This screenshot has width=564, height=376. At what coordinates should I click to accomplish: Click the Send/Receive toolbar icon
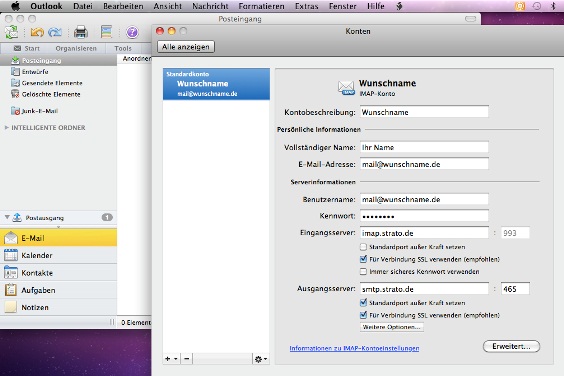click(x=12, y=32)
